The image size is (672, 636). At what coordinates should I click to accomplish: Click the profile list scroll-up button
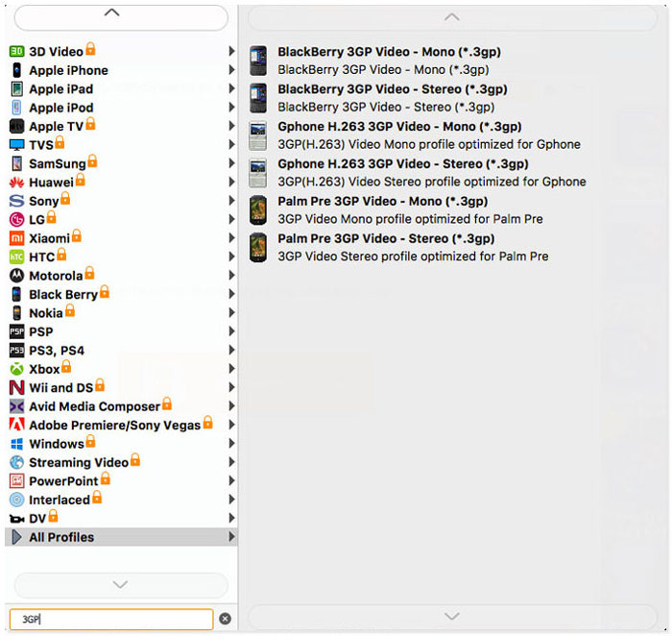click(x=452, y=18)
